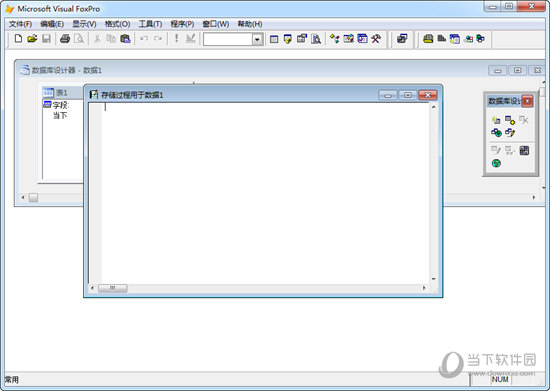Click New Local View pencil palette icon
Viewport: 550px width, 391px height.
click(x=510, y=133)
